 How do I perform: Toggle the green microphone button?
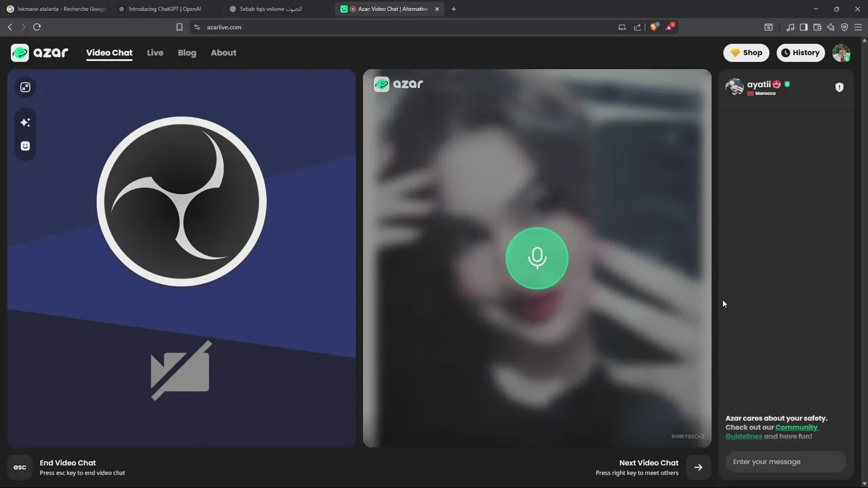click(x=537, y=258)
